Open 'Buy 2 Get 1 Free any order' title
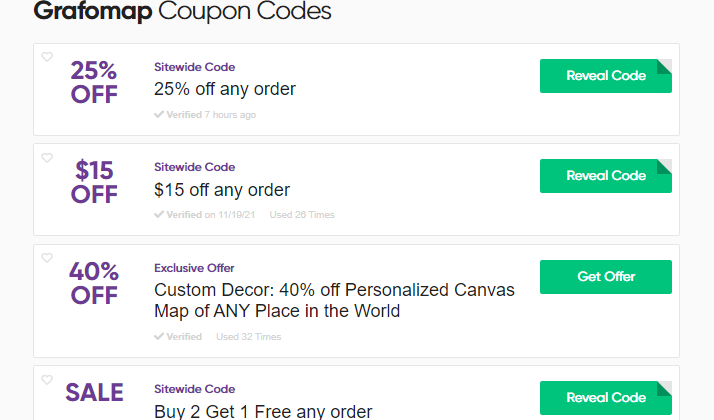714x420 pixels. (x=263, y=412)
